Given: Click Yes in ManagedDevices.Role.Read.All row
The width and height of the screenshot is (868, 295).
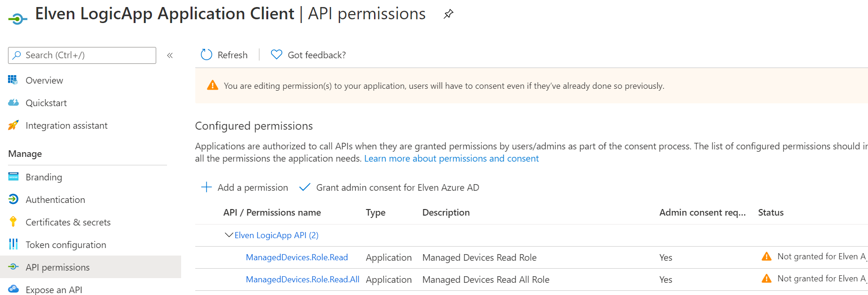Looking at the screenshot, I should pos(666,279).
